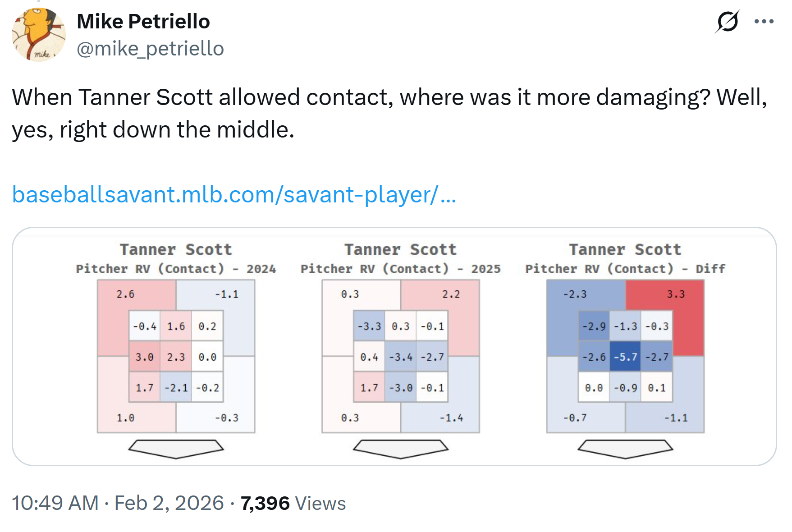Open the @mike_petriello handle
792x532 pixels.
(x=150, y=49)
